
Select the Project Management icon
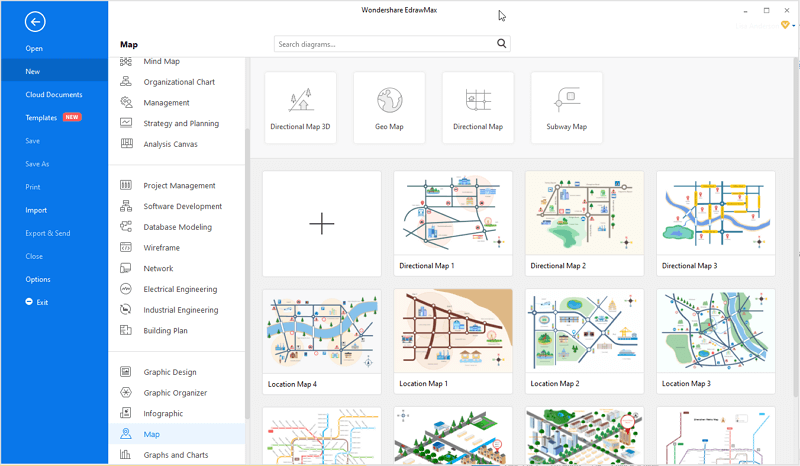point(126,185)
